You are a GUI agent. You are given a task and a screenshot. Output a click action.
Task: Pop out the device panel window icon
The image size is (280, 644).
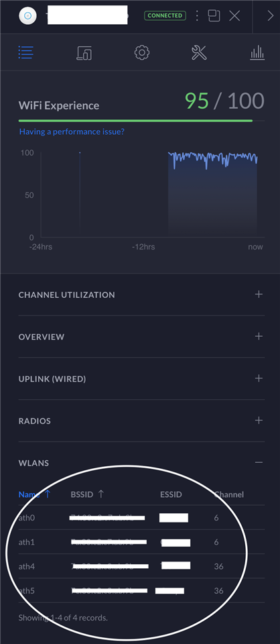pos(214,15)
